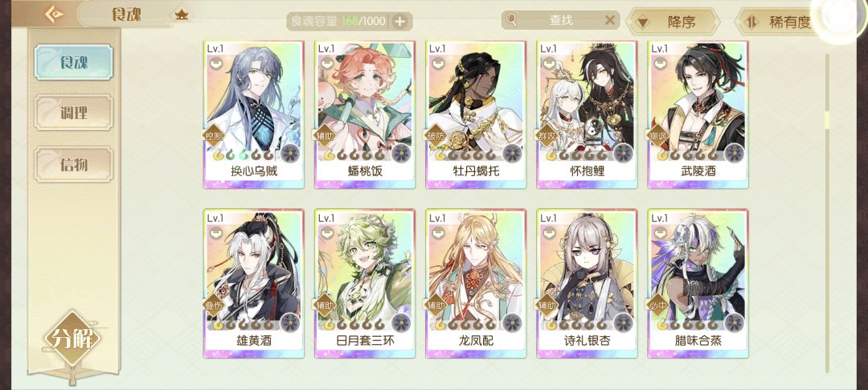This screenshot has width=868, height=390.
Task: Toggle the heart marker on 雄黄酒 card
Action: 216,232
